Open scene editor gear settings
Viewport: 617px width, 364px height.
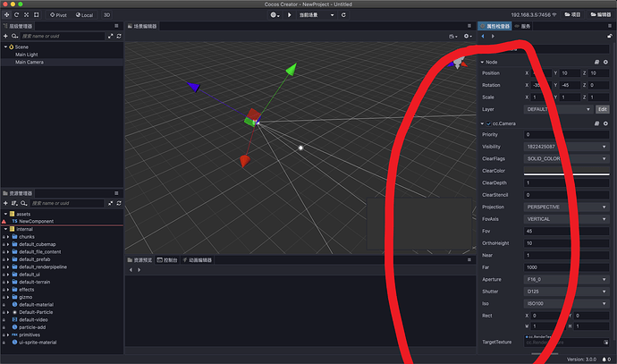coord(468,36)
